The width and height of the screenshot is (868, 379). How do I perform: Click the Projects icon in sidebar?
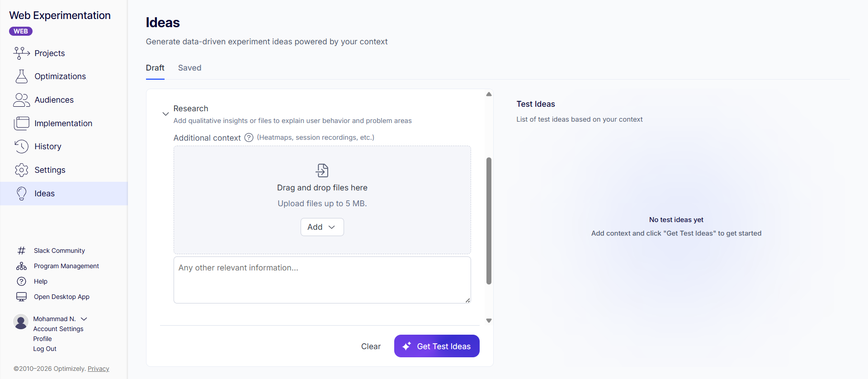click(x=21, y=53)
